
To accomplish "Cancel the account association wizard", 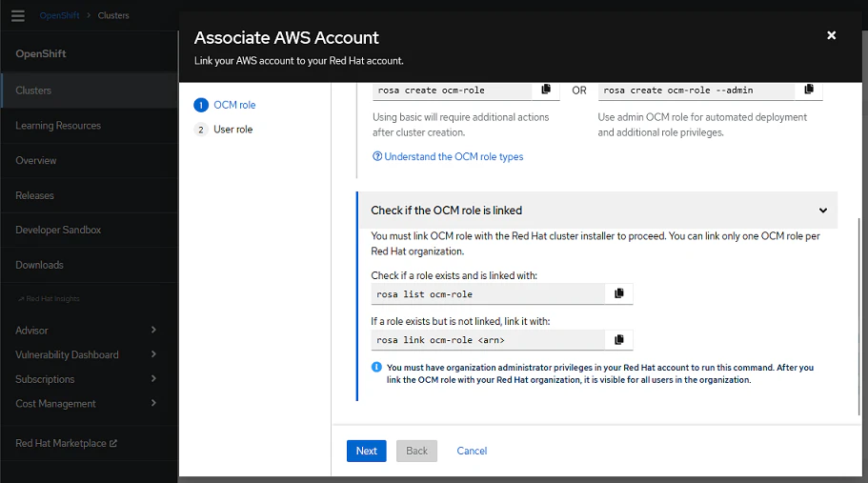I will [472, 451].
